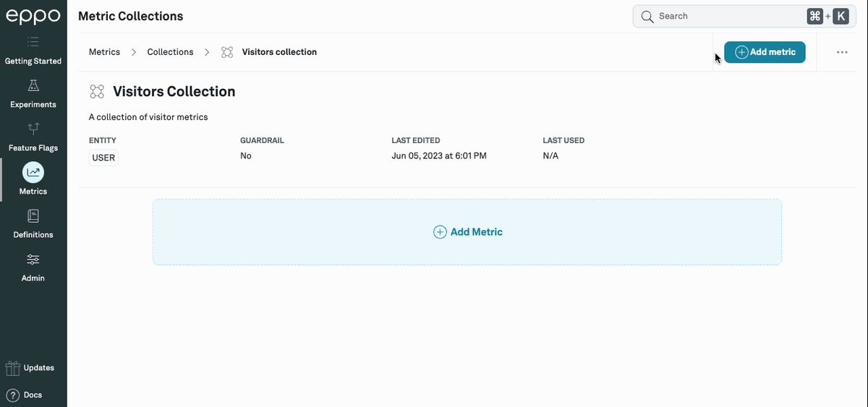Select the Metrics chart icon
Image resolution: width=868 pixels, height=407 pixels.
pos(33,172)
